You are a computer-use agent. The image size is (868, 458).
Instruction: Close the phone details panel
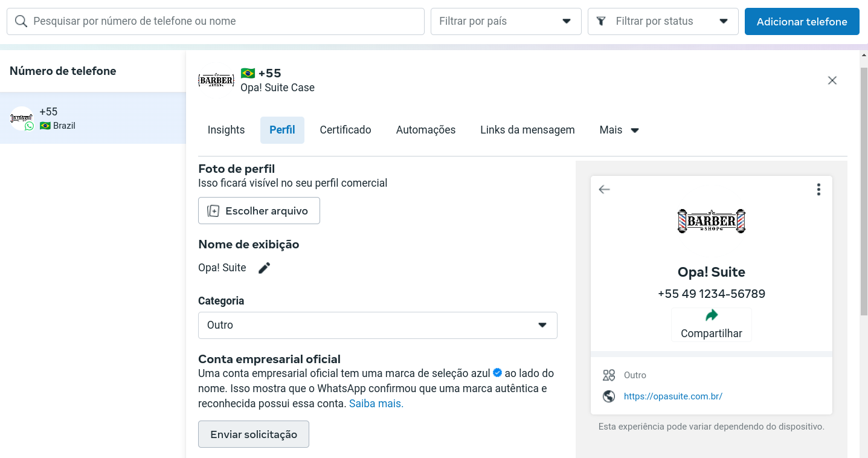832,80
